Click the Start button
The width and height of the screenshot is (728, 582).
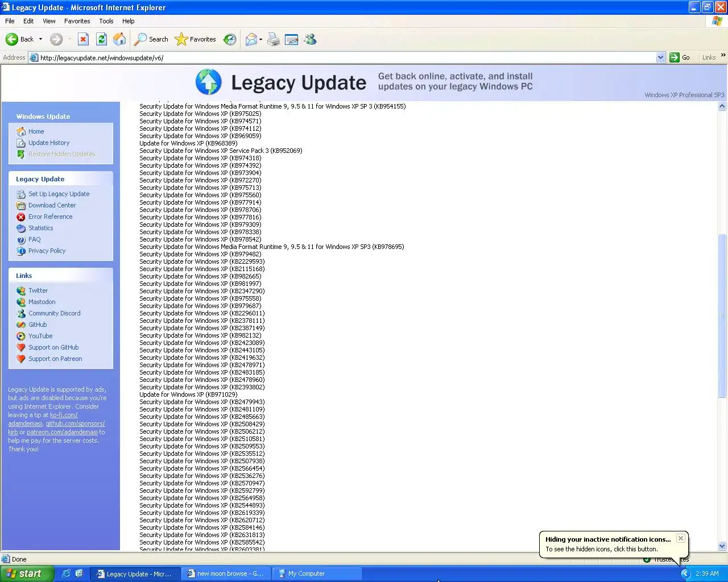pyautogui.click(x=27, y=573)
